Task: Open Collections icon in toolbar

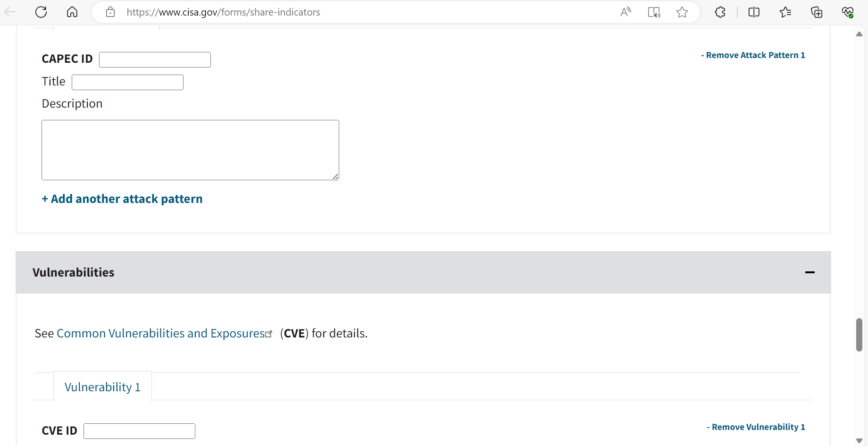Action: pos(817,12)
